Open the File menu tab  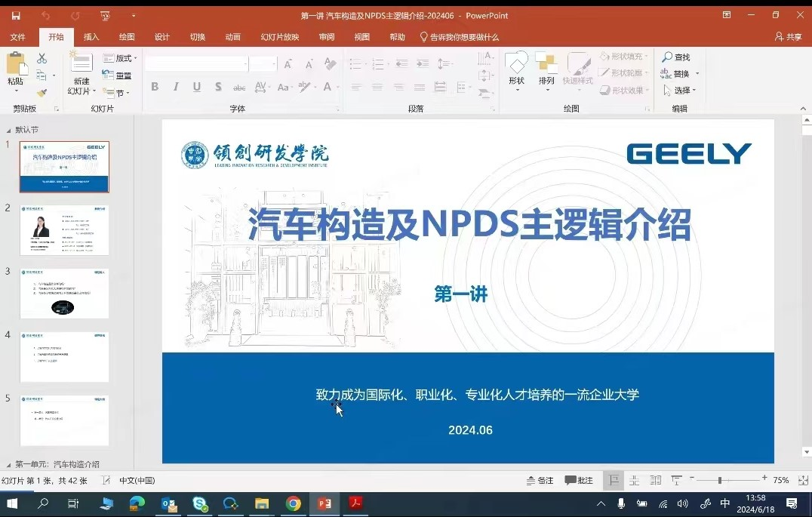pos(17,37)
